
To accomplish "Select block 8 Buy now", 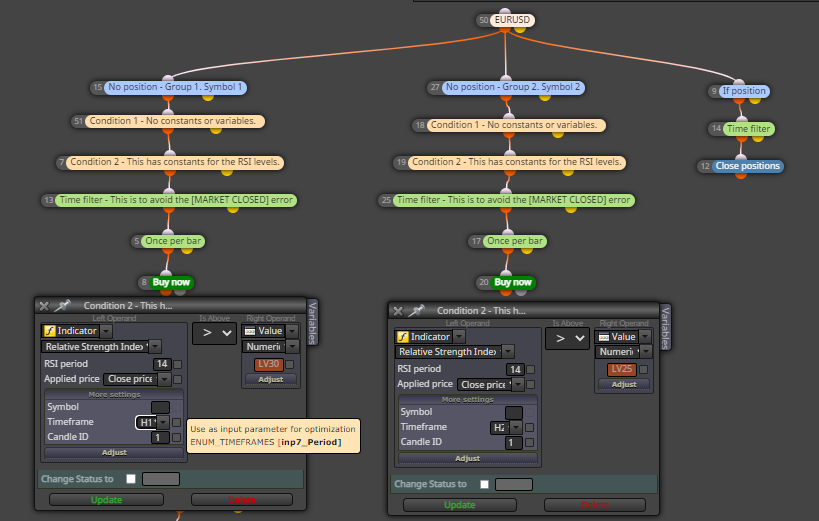I will (171, 282).
